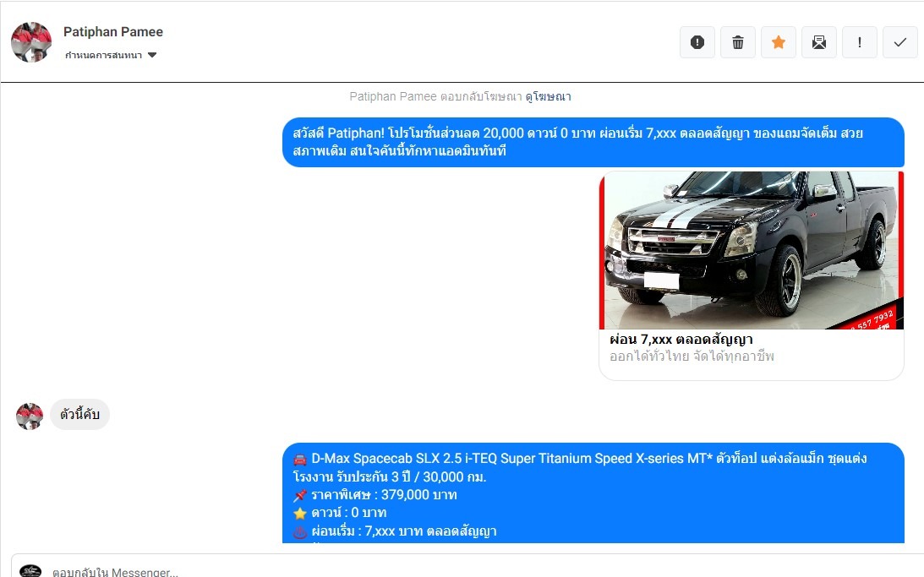Image resolution: width=924 pixels, height=577 pixels.
Task: Mark conversation unread with envelope icon
Action: (x=819, y=42)
